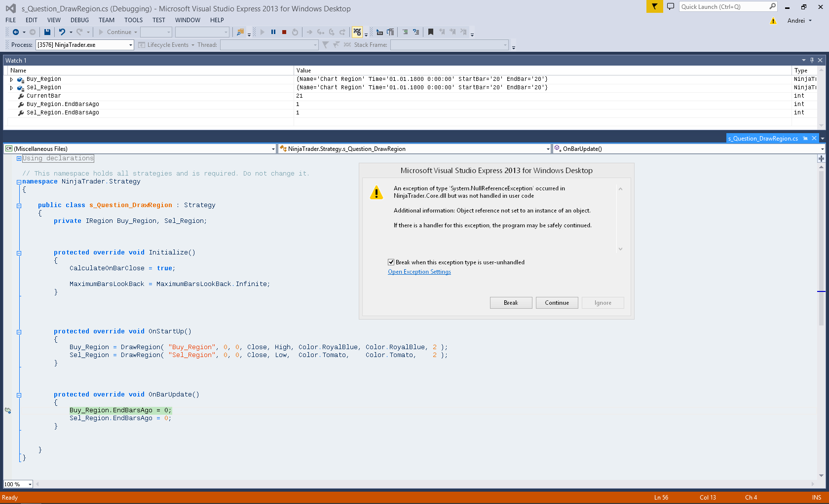The height and width of the screenshot is (504, 829).
Task: Open the (Miscellaneous Files) project dropdown
Action: 140,149
